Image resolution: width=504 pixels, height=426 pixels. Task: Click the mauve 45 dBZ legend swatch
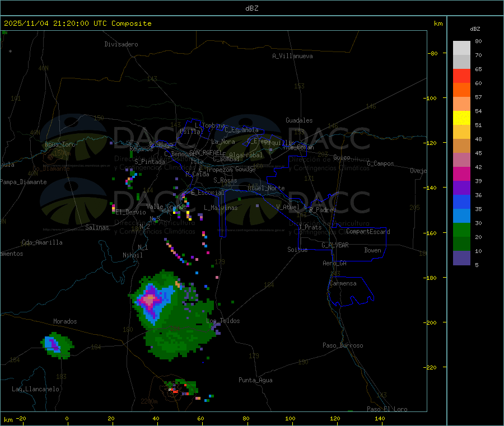(461, 160)
